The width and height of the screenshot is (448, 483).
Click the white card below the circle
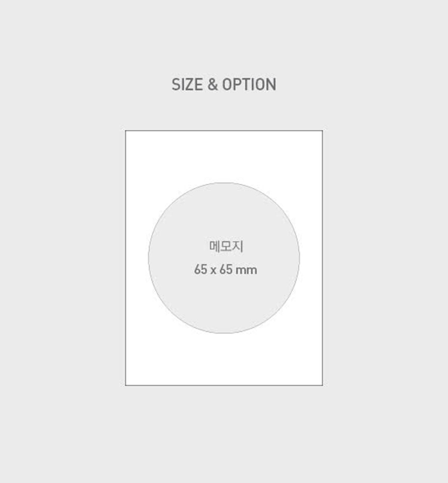(224, 359)
